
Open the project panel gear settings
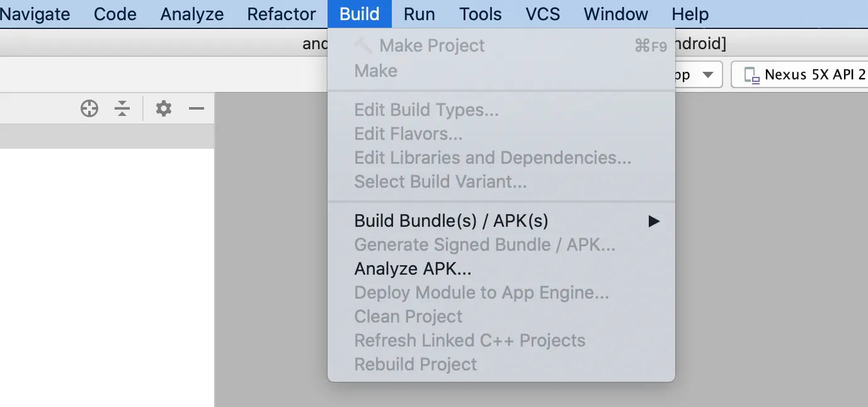[164, 109]
